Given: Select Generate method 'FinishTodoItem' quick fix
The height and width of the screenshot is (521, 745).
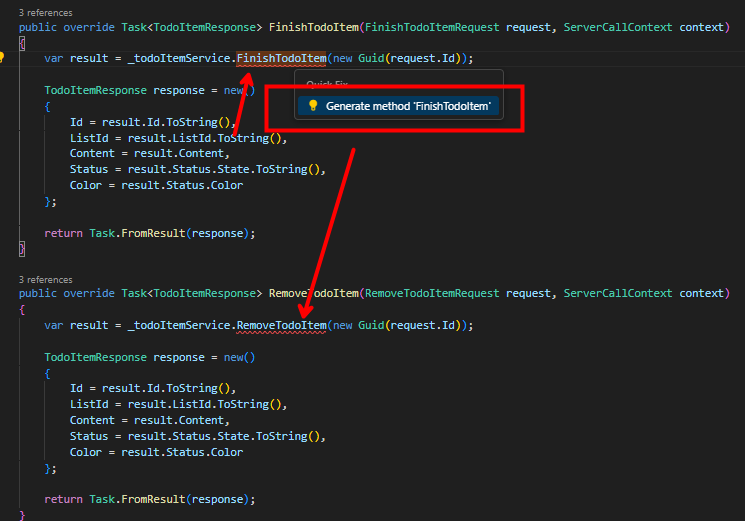Looking at the screenshot, I should pyautogui.click(x=398, y=106).
